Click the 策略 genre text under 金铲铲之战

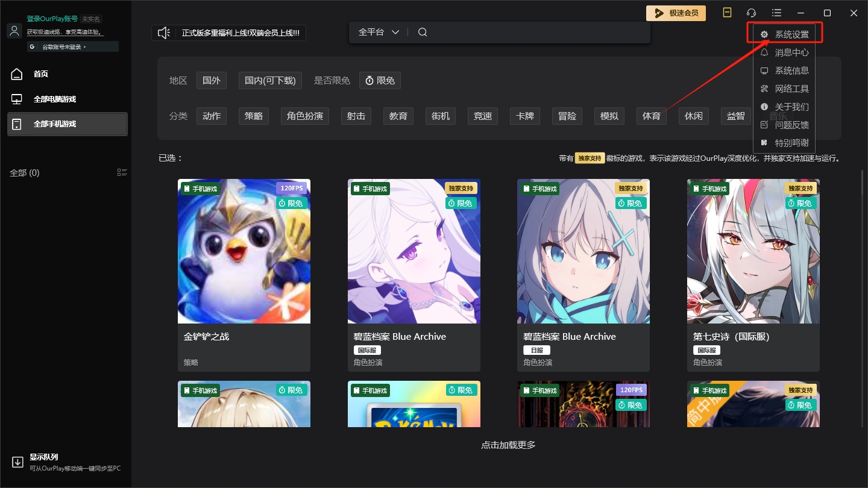[x=191, y=363]
